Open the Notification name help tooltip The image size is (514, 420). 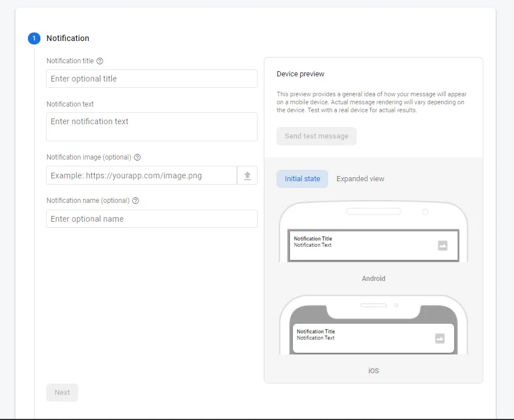click(135, 201)
